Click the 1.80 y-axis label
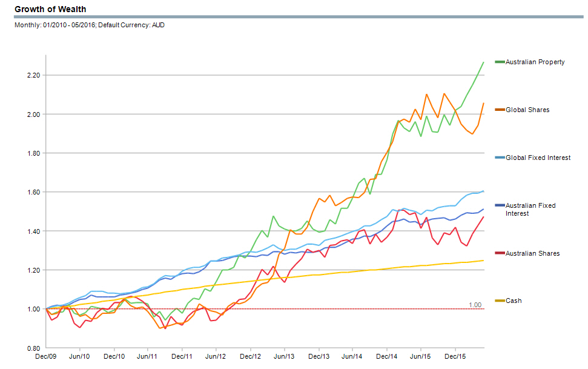 pos(33,153)
